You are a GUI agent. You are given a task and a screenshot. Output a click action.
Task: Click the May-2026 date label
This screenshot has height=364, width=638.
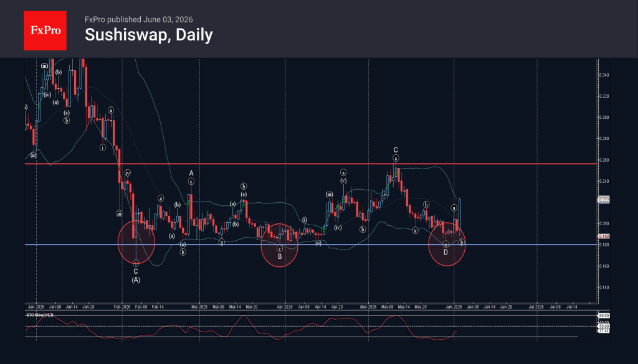coord(368,307)
